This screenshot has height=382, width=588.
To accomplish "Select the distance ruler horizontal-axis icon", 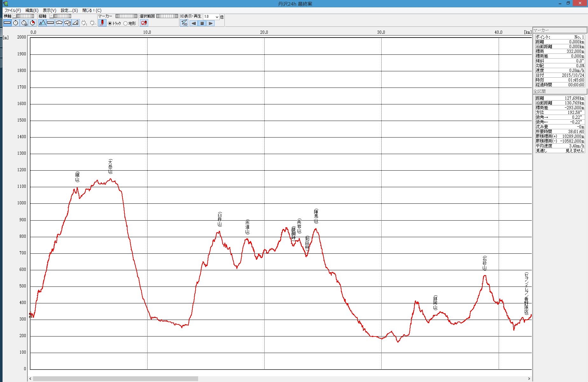I will click(7, 23).
